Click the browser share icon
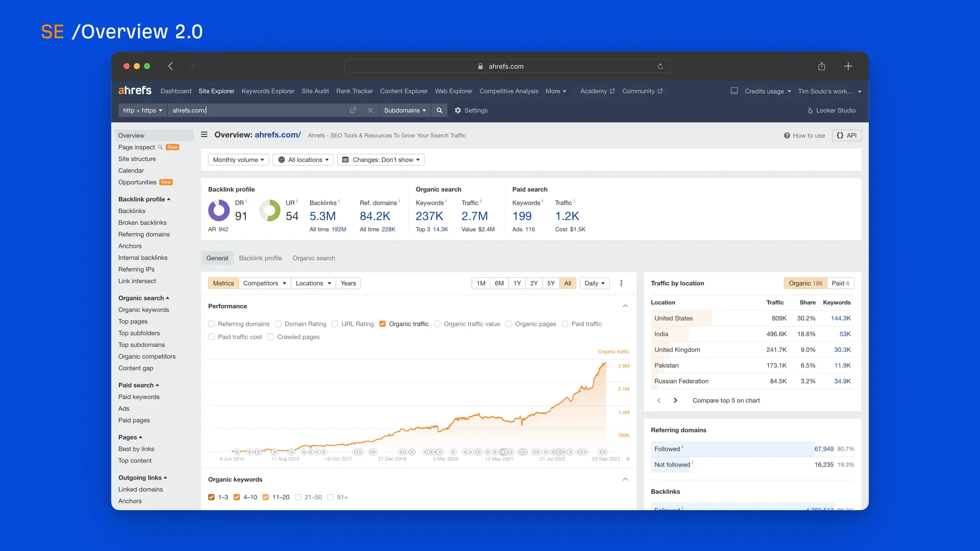 (822, 66)
